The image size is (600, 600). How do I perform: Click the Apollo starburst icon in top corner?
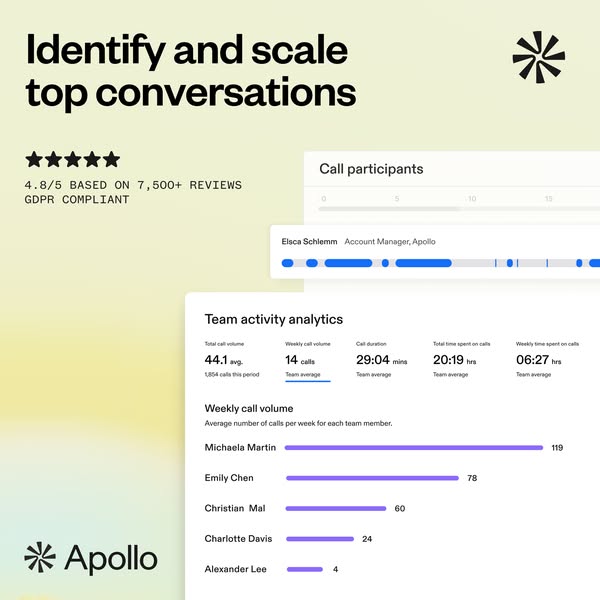pyautogui.click(x=538, y=57)
